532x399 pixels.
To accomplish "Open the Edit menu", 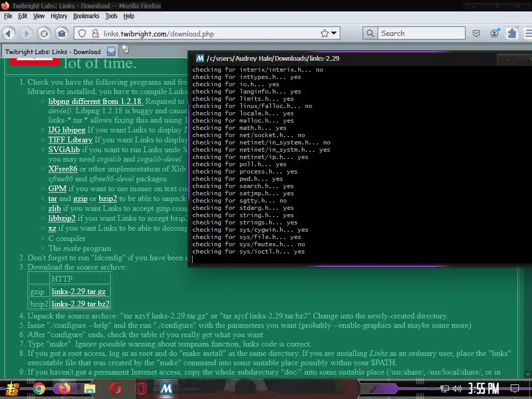I will point(22,16).
